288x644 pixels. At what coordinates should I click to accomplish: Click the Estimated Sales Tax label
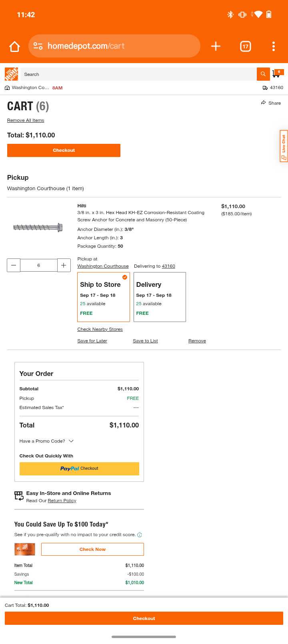click(x=42, y=407)
